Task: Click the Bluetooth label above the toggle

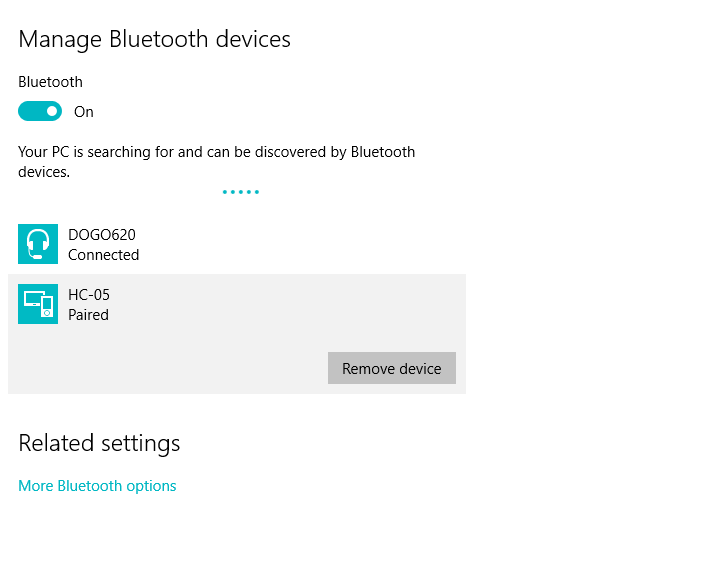Action: pyautogui.click(x=51, y=82)
